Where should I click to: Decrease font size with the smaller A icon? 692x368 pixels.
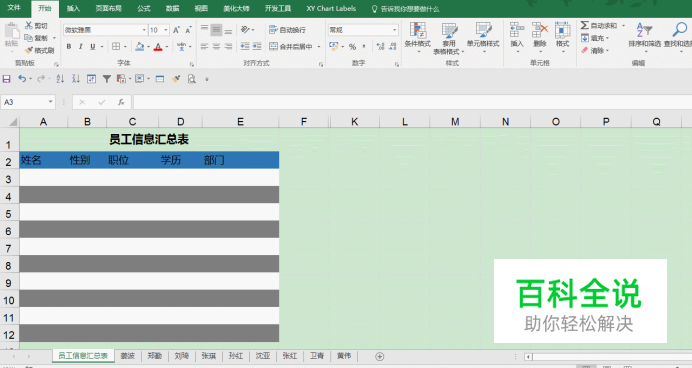[x=188, y=30]
